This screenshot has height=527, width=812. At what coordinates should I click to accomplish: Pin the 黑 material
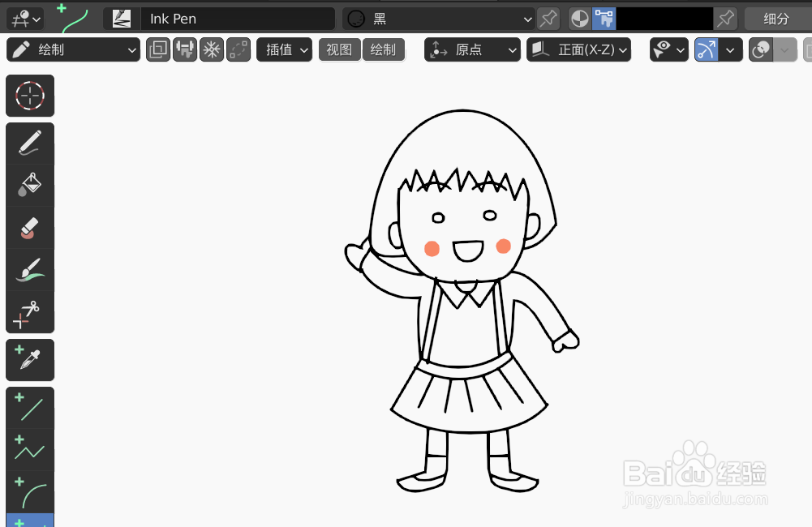point(548,19)
